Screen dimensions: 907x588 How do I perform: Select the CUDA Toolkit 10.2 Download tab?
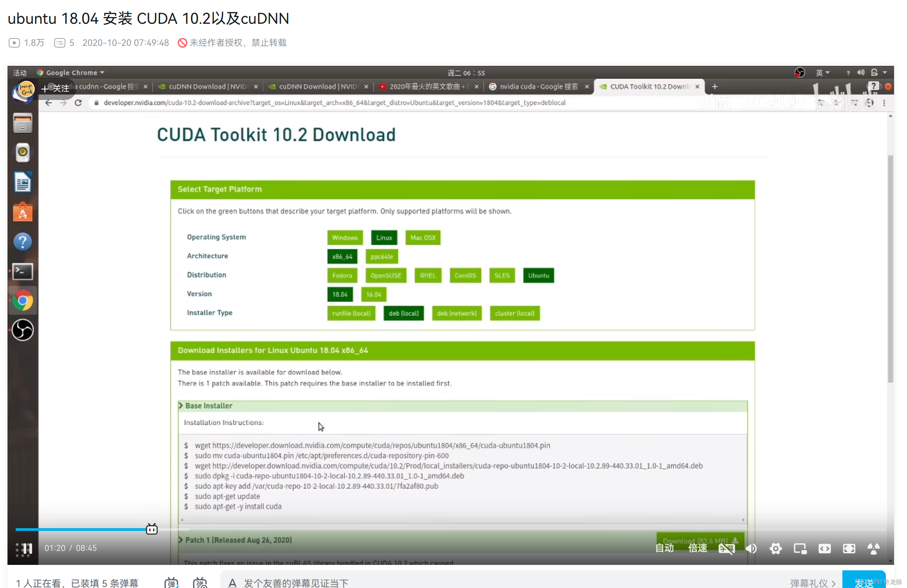pyautogui.click(x=649, y=87)
